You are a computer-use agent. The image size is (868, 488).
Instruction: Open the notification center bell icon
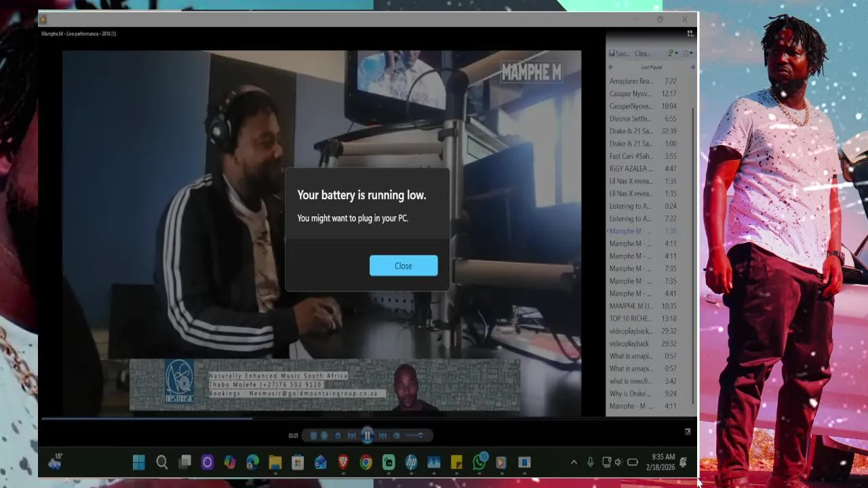click(684, 462)
